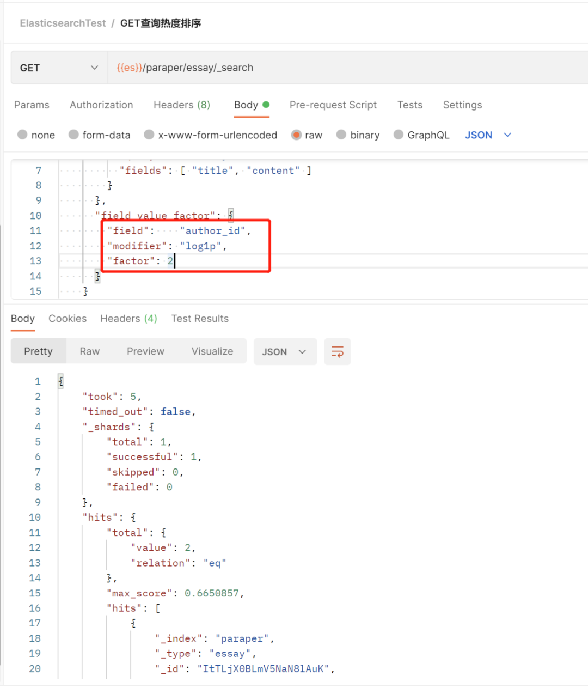Open the response Headers (4) tab
The width and height of the screenshot is (588, 700).
[x=128, y=319]
